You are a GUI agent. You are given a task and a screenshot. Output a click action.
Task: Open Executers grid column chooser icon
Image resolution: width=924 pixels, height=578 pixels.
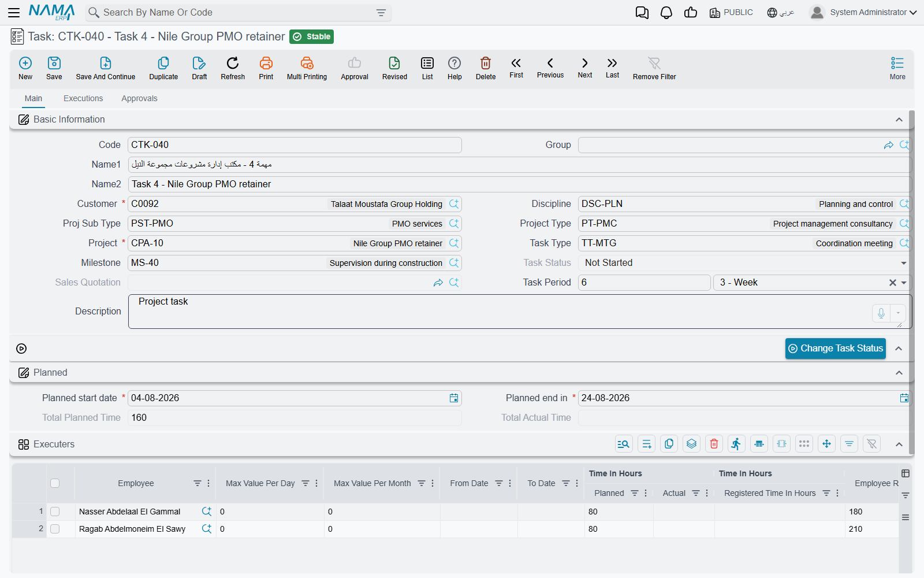(x=905, y=473)
